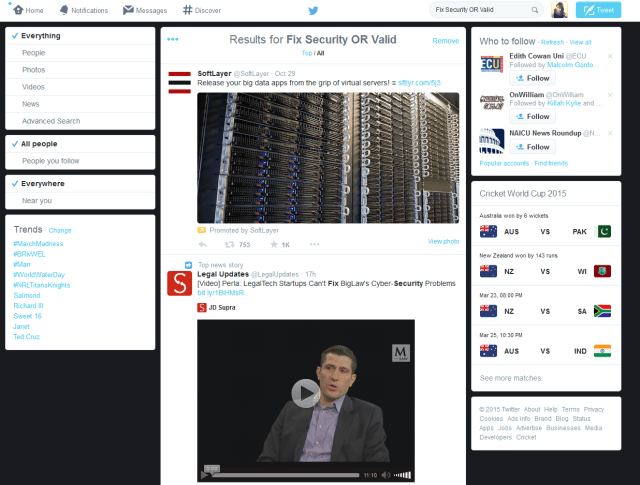The height and width of the screenshot is (485, 640).
Task: Click small play button in video bar
Action: [204, 475]
